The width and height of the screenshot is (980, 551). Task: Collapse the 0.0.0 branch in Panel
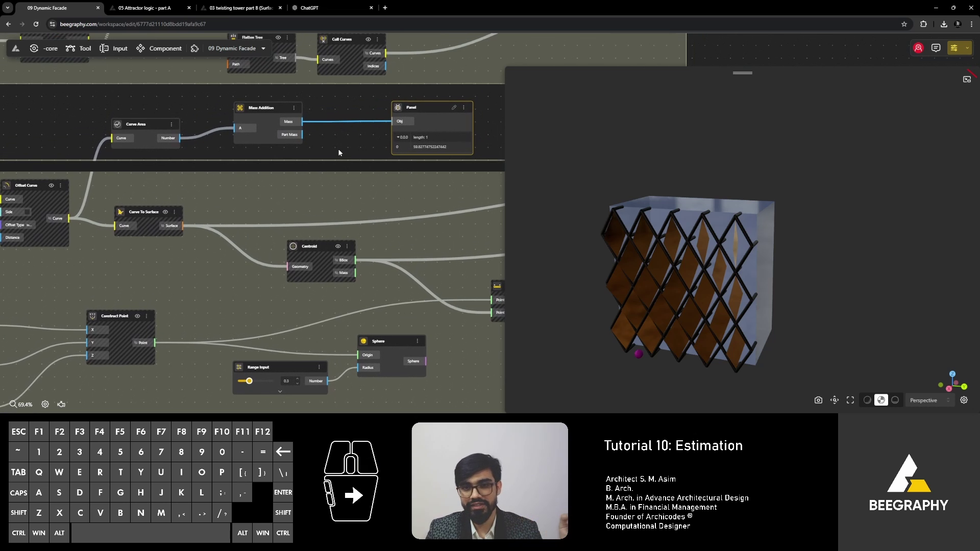[398, 137]
